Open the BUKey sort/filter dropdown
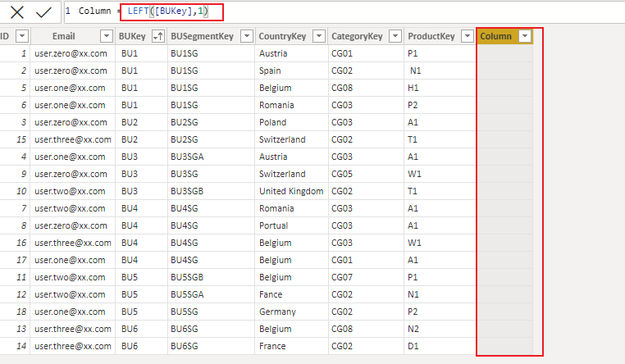Viewport: 625px width, 364px height. click(x=158, y=36)
